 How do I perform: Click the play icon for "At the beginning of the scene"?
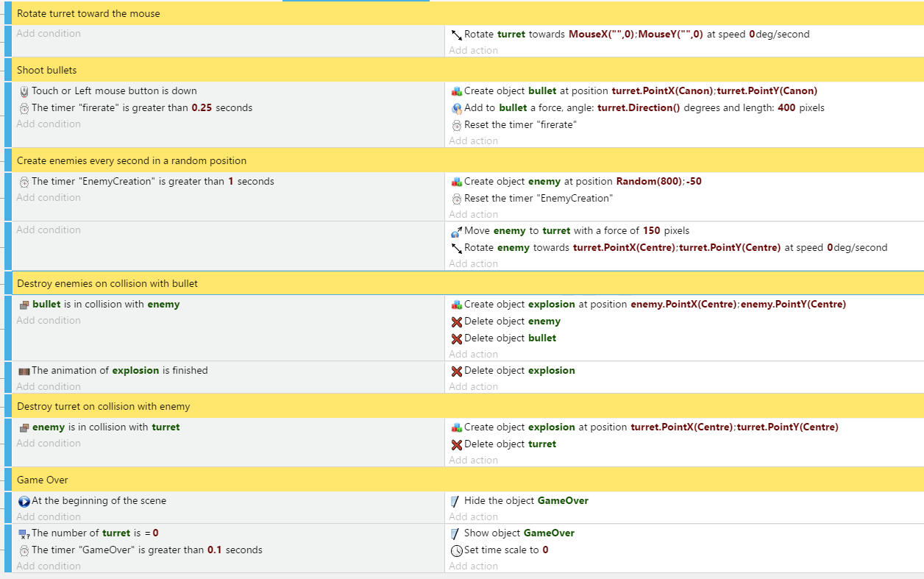pyautogui.click(x=24, y=501)
